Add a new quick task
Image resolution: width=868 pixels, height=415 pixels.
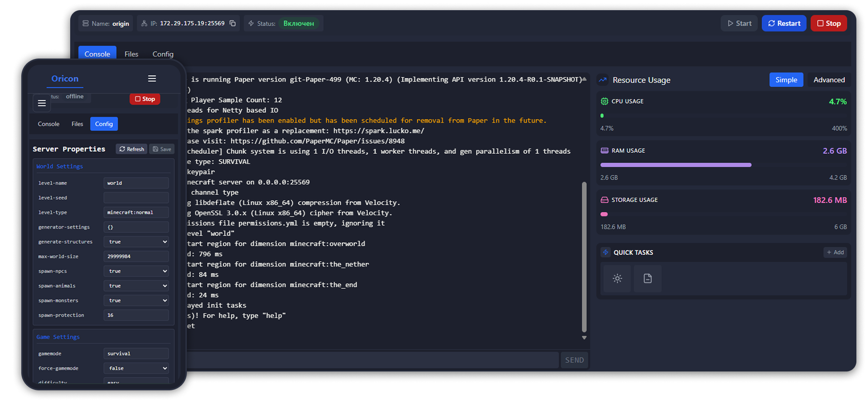[x=835, y=252]
